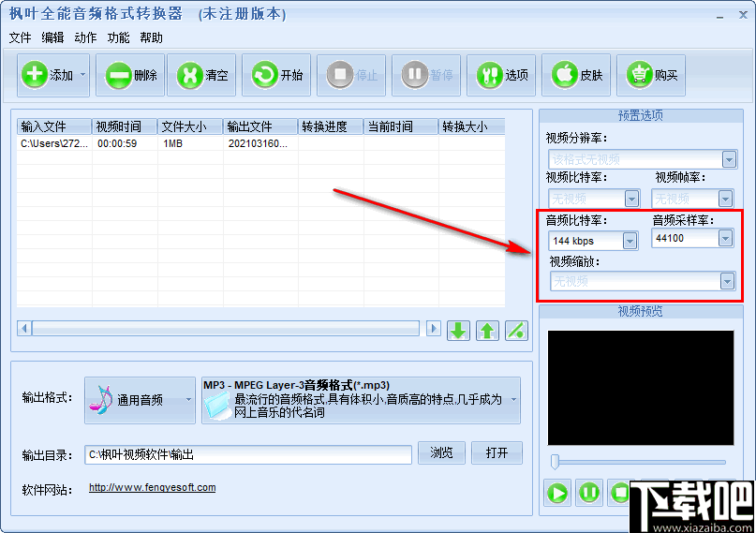This screenshot has width=756, height=533.
Task: Open the MP3 format description dropdown
Action: 514,399
